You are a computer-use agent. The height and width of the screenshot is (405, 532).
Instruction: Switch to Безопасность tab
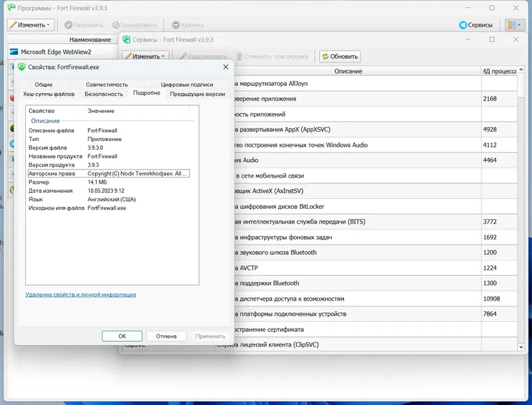point(104,94)
